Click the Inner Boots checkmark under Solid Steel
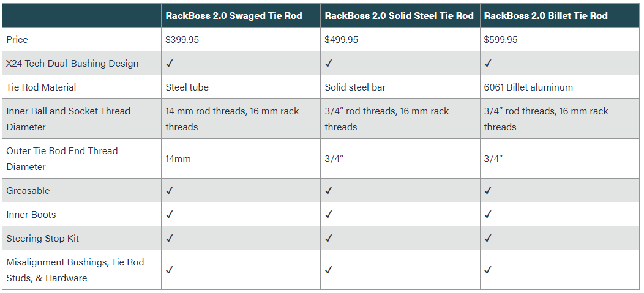The image size is (644, 293). 329,214
